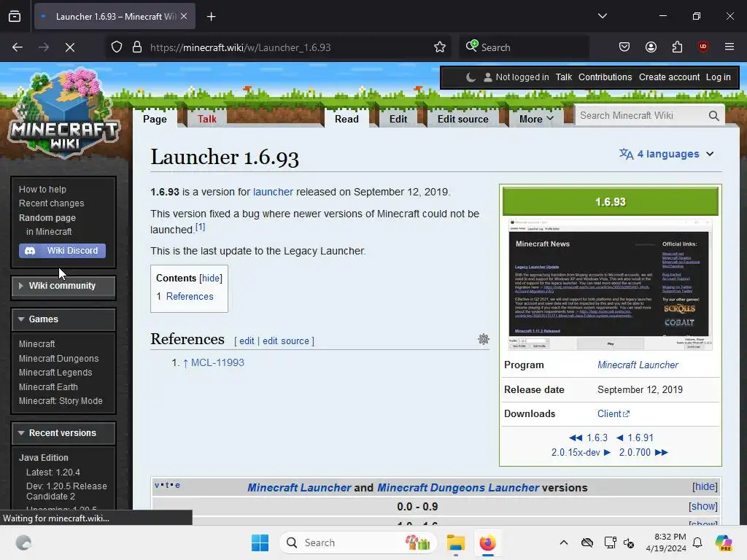
Task: Open File Explorer from taskbar
Action: [455, 542]
